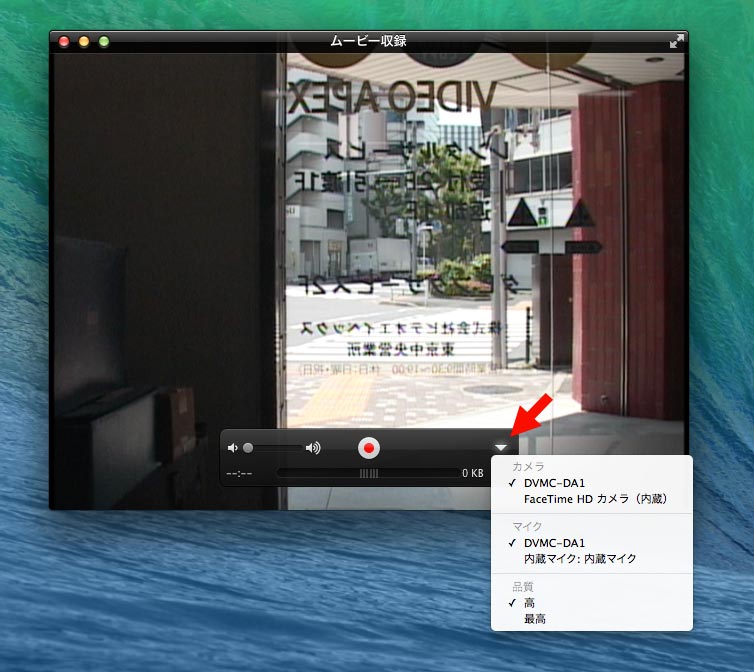Click the audio level meter bar
This screenshot has width=754, height=672.
[x=368, y=473]
